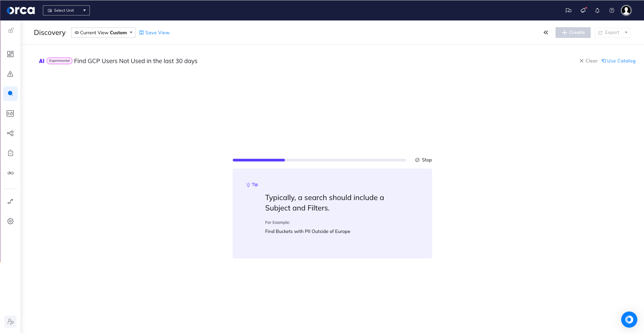This screenshot has width=644, height=334.
Task: Click the AI search query text field
Action: coord(136,61)
